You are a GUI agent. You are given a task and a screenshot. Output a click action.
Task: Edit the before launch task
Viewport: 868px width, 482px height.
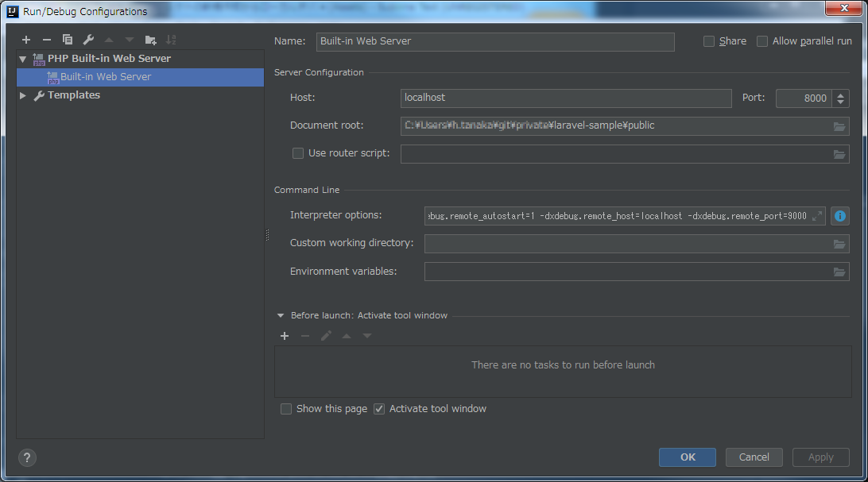coord(326,336)
